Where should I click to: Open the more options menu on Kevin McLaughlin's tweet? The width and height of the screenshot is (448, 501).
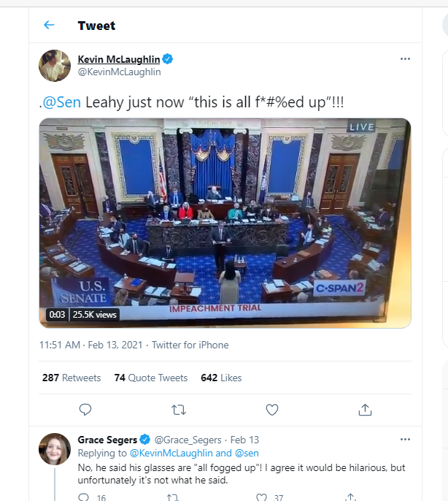(x=405, y=58)
